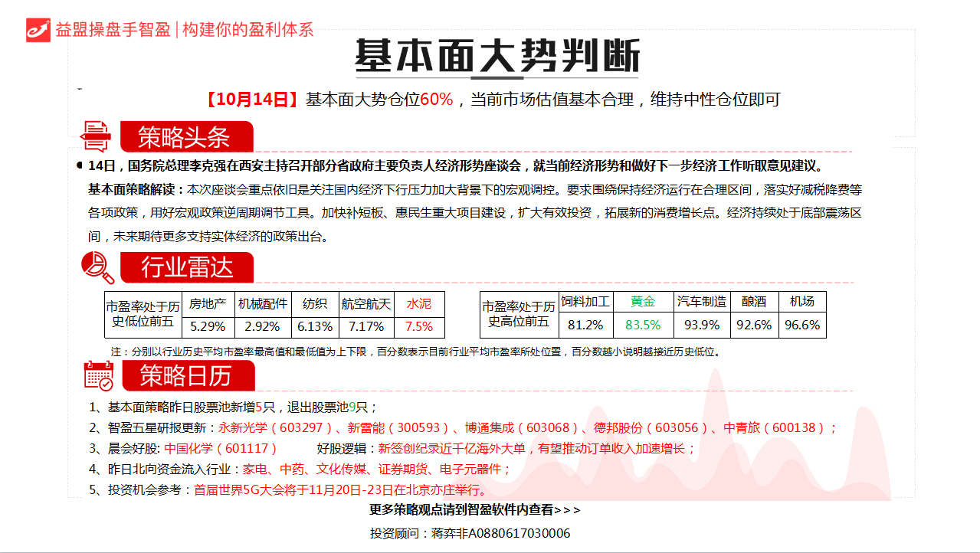
Task: Click the 中青旅（600138） stock link
Action: pos(775,428)
